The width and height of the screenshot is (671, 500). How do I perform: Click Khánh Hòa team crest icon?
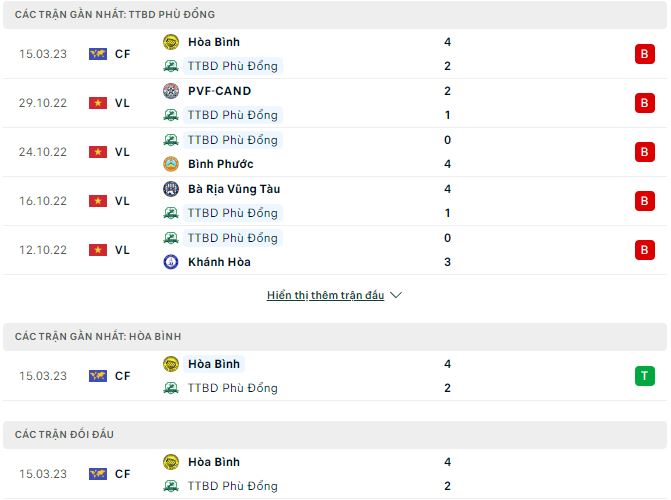tap(170, 262)
